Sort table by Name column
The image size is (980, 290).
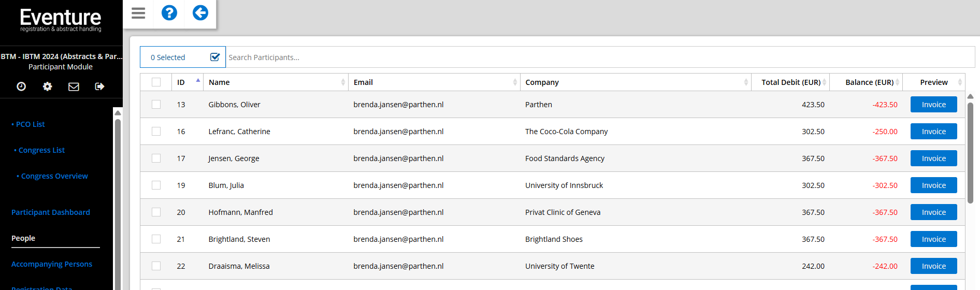coord(276,82)
